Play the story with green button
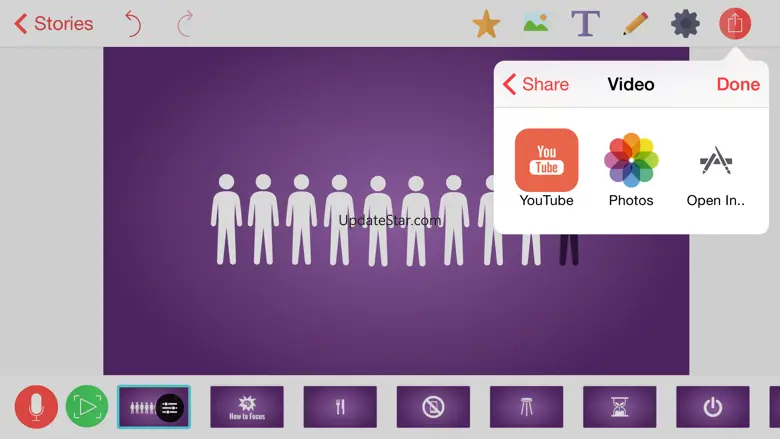 pyautogui.click(x=87, y=407)
